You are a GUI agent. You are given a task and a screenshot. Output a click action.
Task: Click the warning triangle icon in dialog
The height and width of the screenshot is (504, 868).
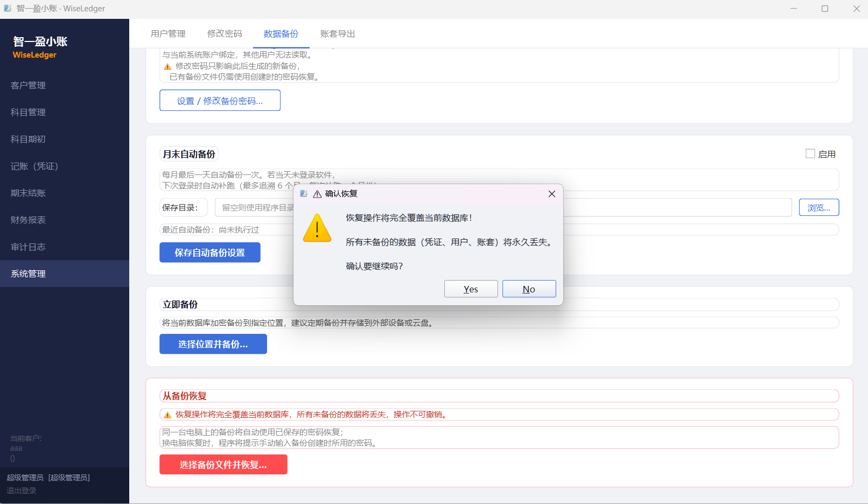pos(317,228)
